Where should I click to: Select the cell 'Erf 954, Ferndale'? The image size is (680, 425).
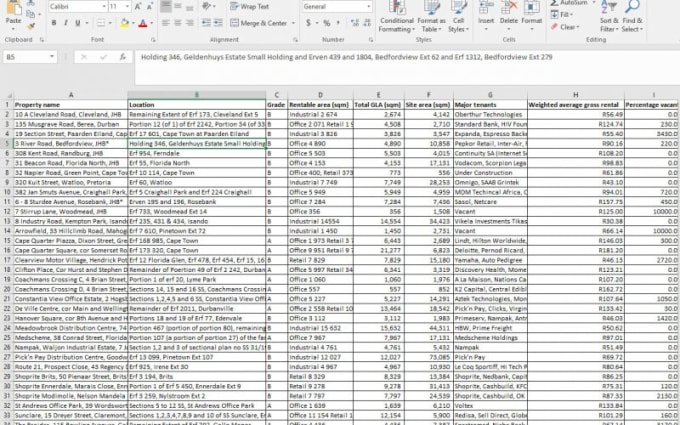click(197, 153)
